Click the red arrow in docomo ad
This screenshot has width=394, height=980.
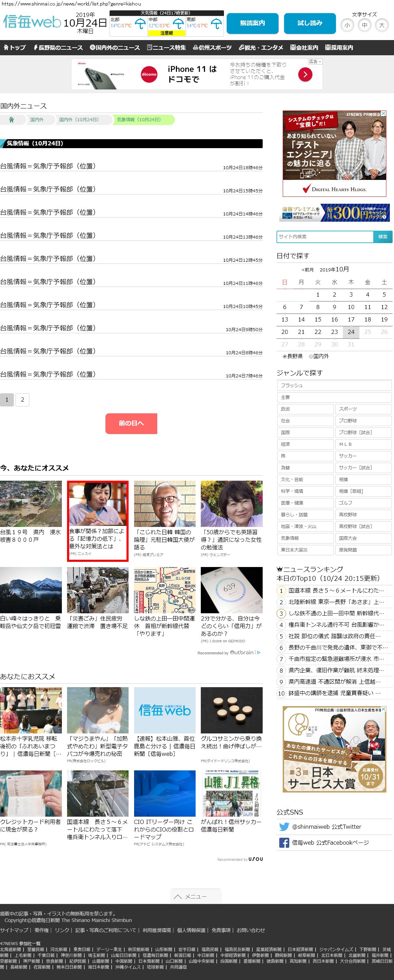pos(305,75)
